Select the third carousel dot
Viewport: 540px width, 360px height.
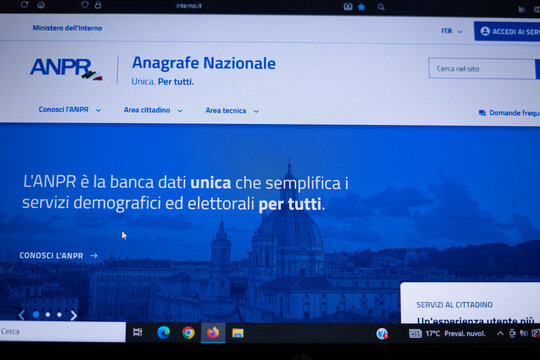coord(59,315)
